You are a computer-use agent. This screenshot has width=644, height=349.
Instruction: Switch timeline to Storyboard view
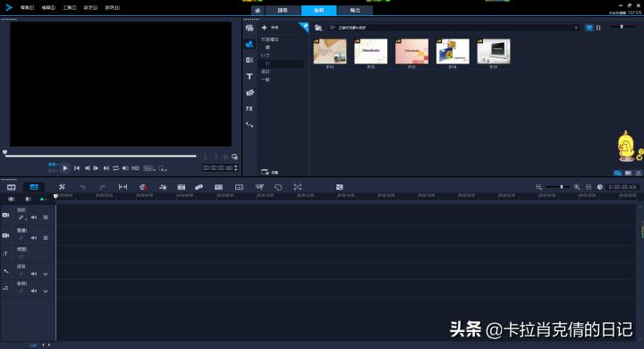pyautogui.click(x=11, y=187)
